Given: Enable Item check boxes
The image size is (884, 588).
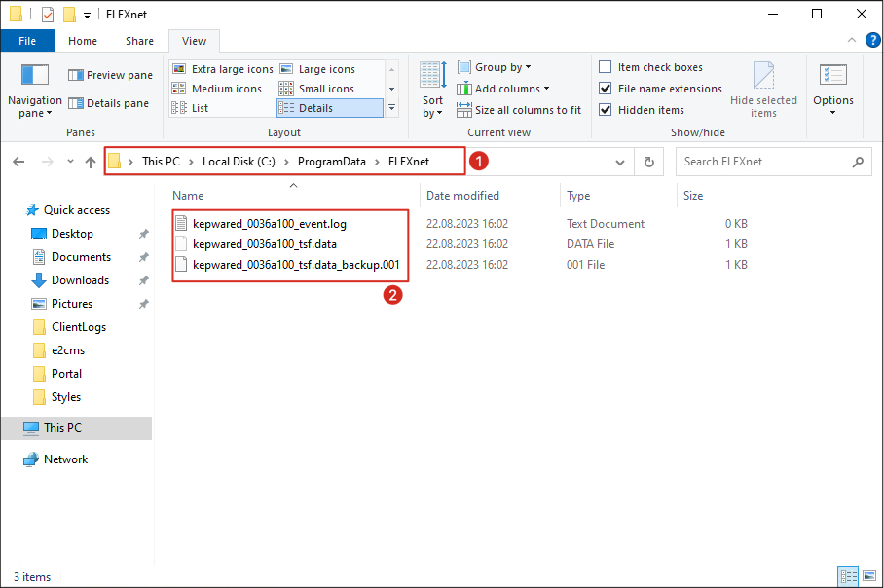Looking at the screenshot, I should tap(605, 67).
